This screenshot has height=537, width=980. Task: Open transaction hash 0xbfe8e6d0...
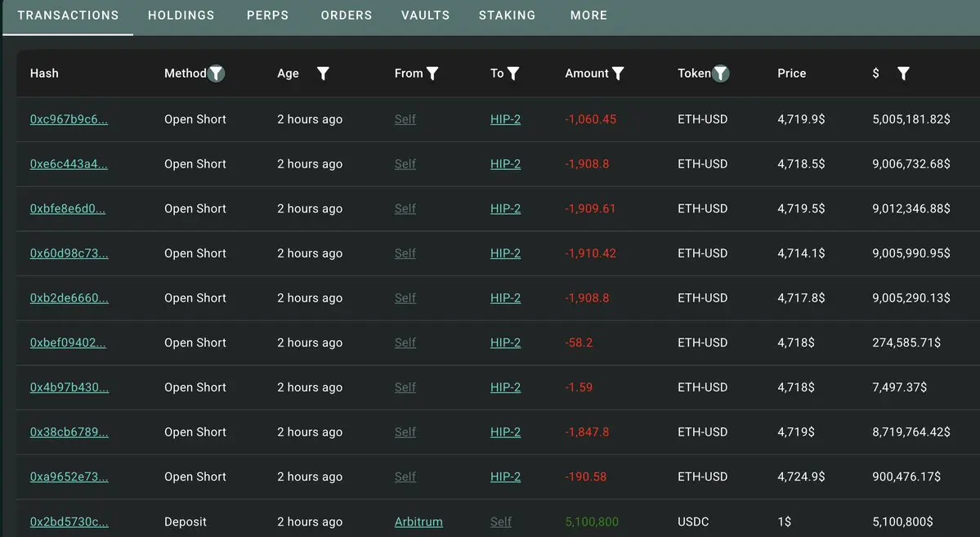[x=68, y=208]
